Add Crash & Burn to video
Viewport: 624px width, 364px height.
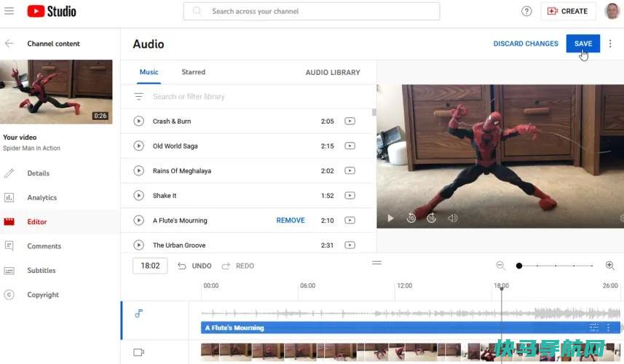pyautogui.click(x=349, y=121)
